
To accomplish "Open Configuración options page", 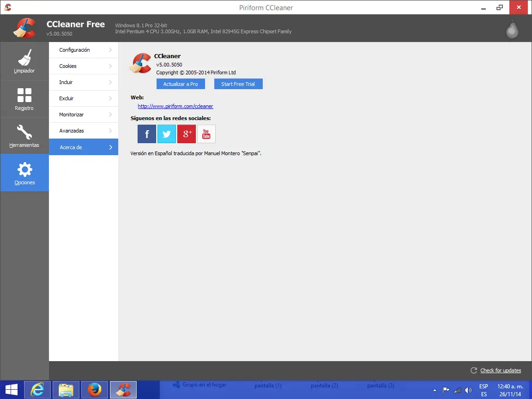I will [x=84, y=50].
